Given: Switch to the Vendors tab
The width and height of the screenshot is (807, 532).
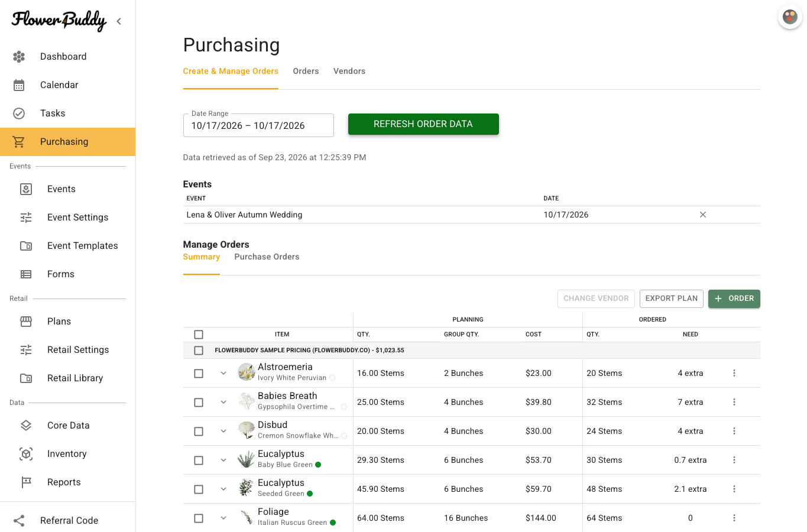Looking at the screenshot, I should (x=349, y=71).
